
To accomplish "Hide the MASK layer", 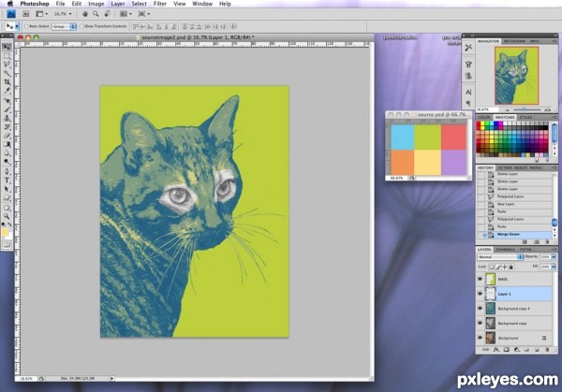I will [481, 279].
